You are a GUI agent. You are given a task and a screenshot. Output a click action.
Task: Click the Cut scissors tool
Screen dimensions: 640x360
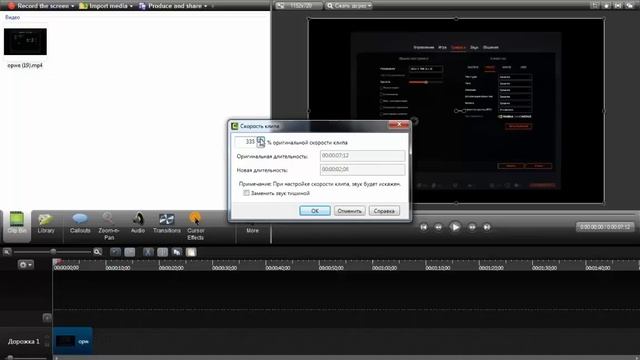click(148, 252)
